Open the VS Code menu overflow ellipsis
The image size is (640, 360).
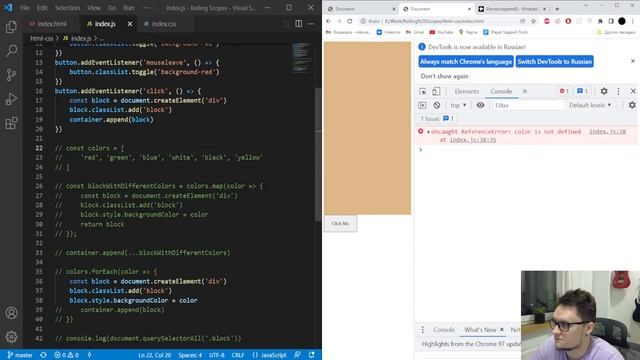147,8
